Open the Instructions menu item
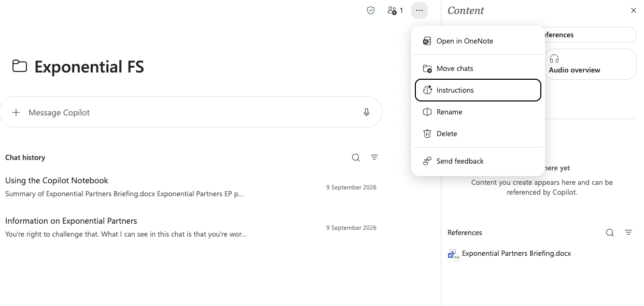 click(x=478, y=90)
